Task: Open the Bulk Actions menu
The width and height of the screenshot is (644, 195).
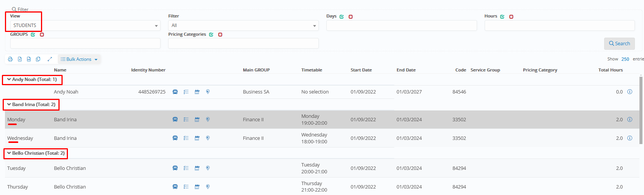Action: [79, 59]
